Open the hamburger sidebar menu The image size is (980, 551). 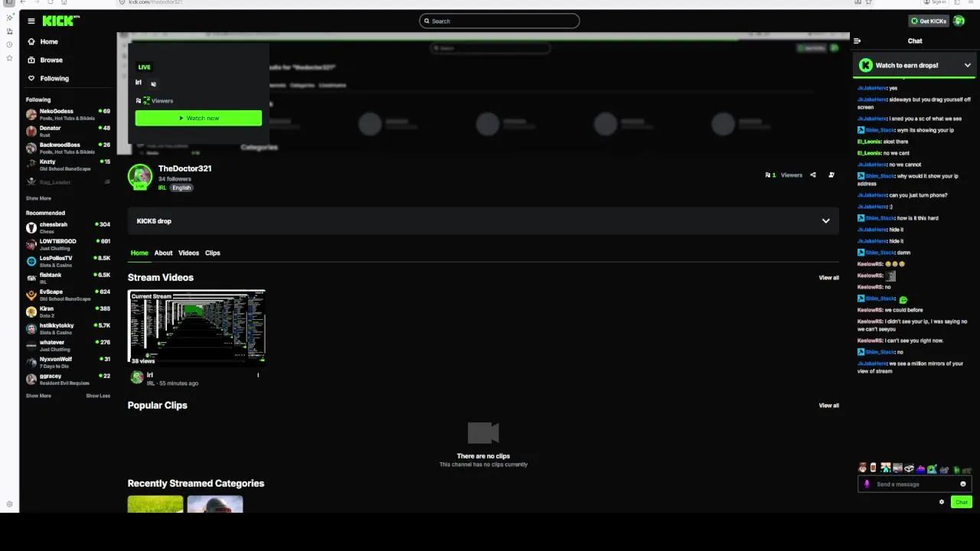(31, 21)
